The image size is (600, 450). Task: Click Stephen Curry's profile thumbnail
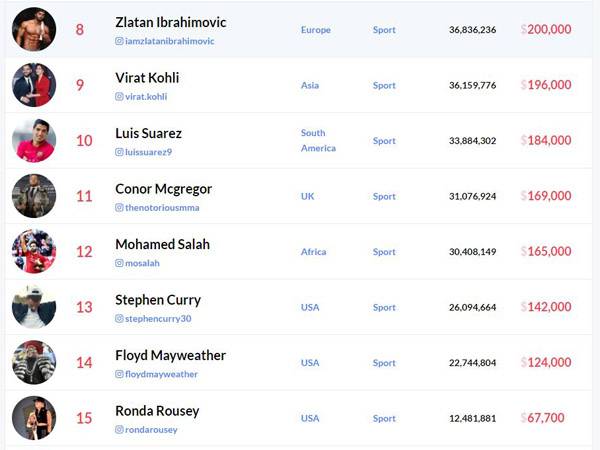pos(34,307)
